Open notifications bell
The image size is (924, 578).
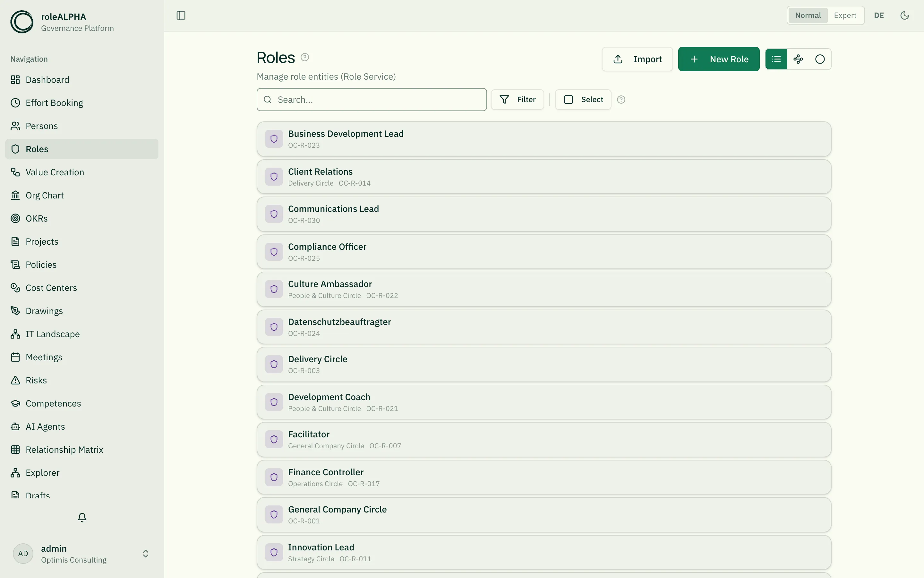pos(82,517)
